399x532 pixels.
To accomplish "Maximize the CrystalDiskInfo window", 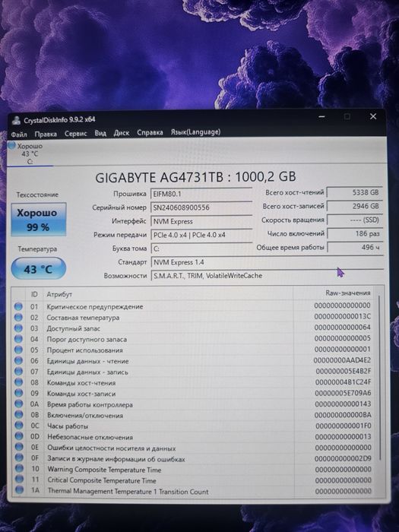I will 347,117.
